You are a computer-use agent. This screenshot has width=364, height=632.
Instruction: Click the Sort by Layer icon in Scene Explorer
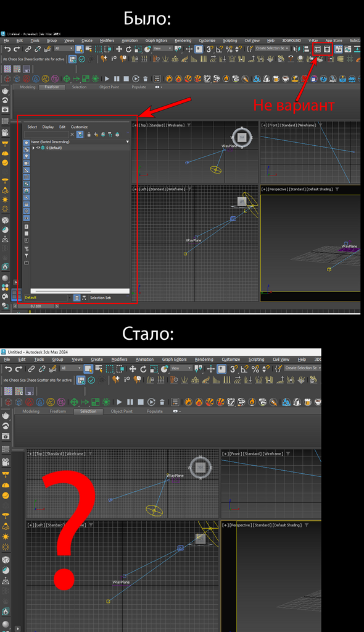(x=77, y=297)
